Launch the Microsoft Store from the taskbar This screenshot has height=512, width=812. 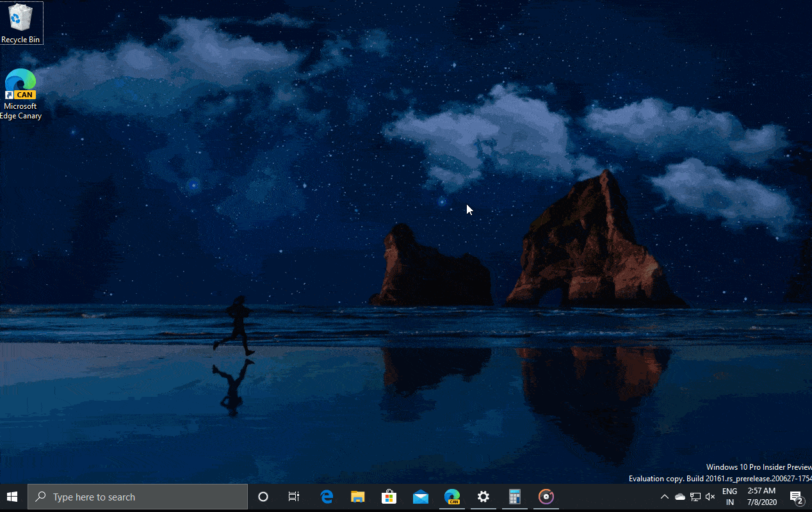(x=389, y=497)
